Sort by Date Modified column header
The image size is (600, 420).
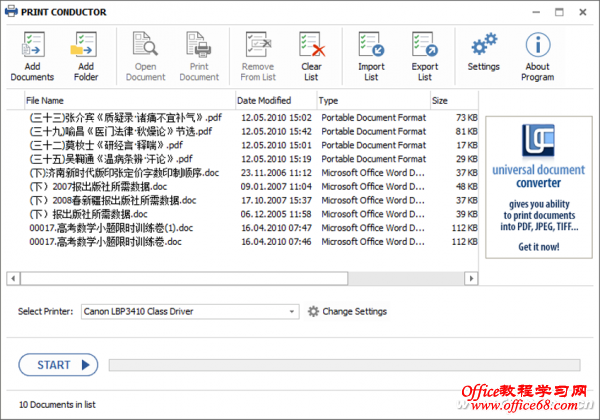coord(276,101)
